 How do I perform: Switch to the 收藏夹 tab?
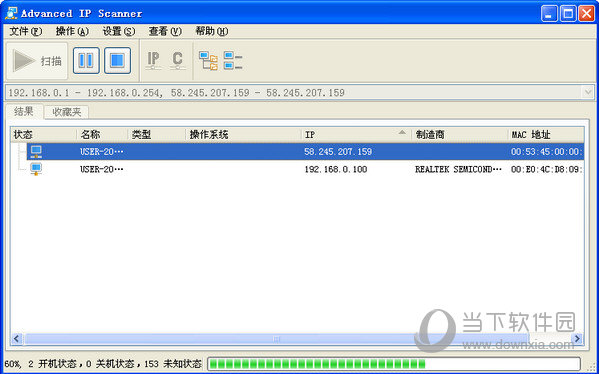click(x=67, y=112)
